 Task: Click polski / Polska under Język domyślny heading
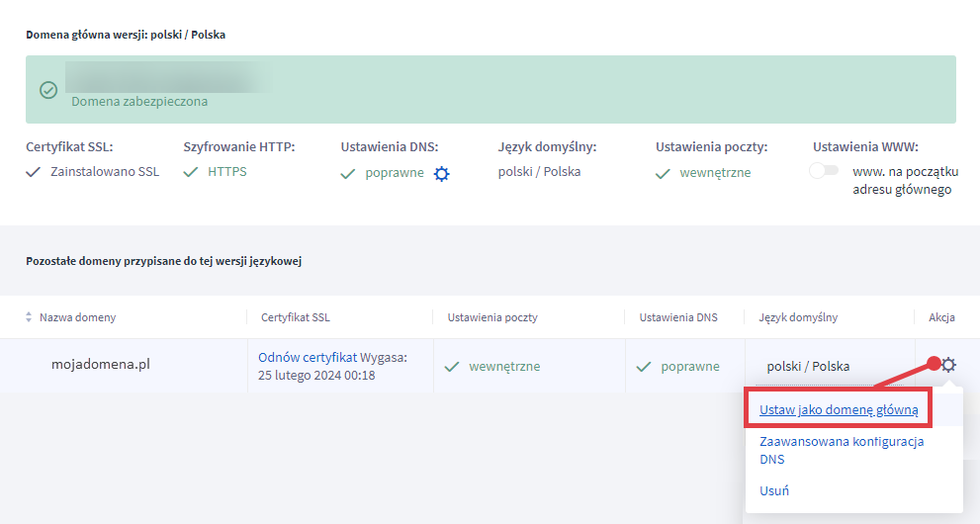pyautogui.click(x=539, y=171)
